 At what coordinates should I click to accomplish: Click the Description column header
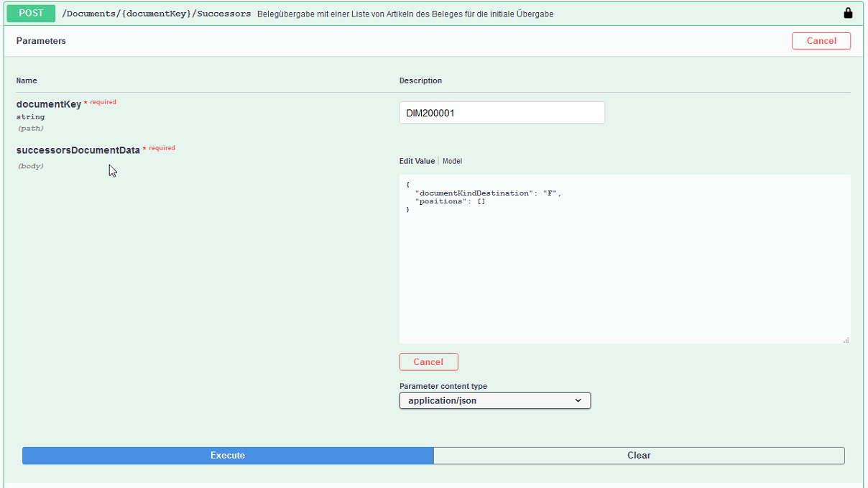pos(420,80)
